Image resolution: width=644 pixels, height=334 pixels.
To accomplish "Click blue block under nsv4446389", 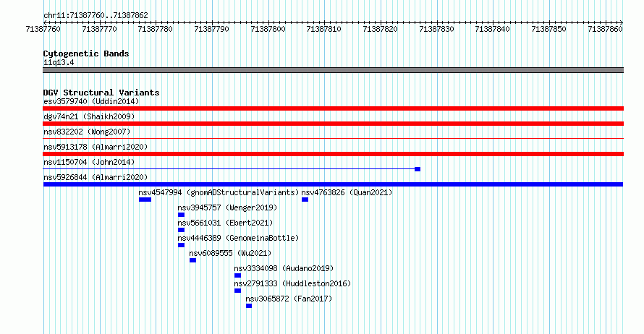I will tap(181, 245).
